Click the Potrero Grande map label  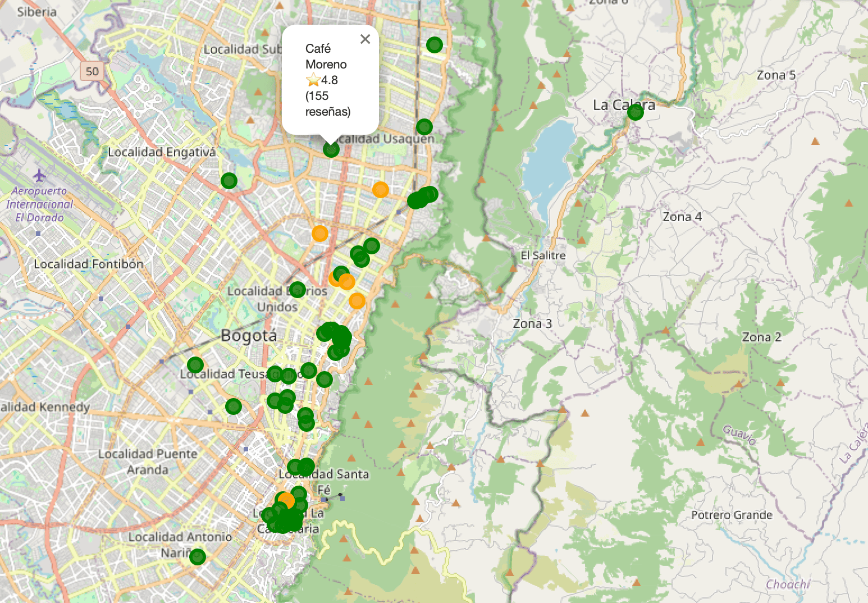coord(731,515)
